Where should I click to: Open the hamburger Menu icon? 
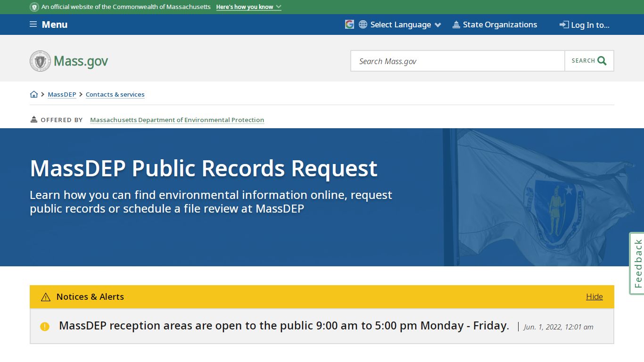tap(33, 25)
